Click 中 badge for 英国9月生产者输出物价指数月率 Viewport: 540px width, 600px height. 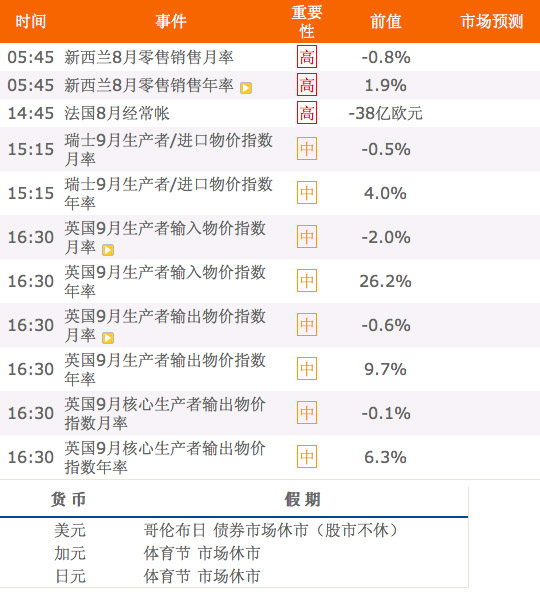(307, 324)
